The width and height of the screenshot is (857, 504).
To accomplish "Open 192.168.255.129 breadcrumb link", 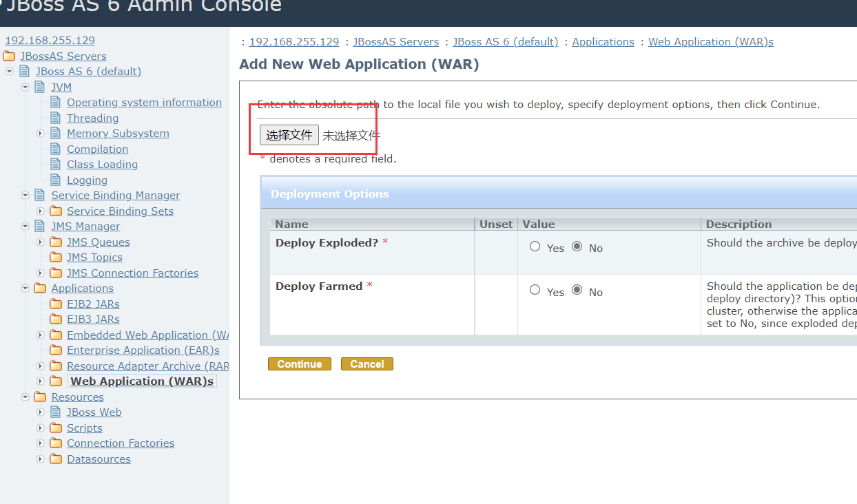I will [294, 42].
